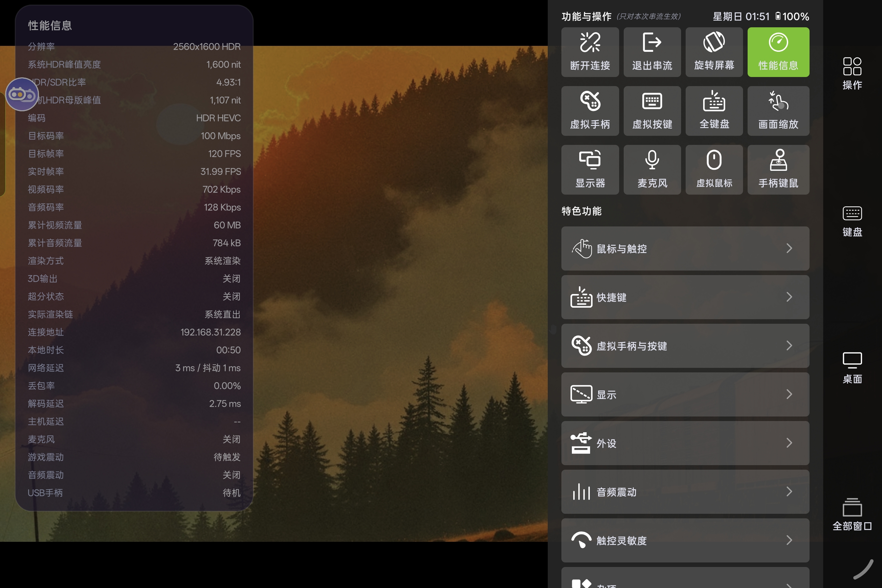Tap the real-time frame rate 31.99 FPS
Image resolution: width=882 pixels, height=588 pixels.
[x=220, y=171]
